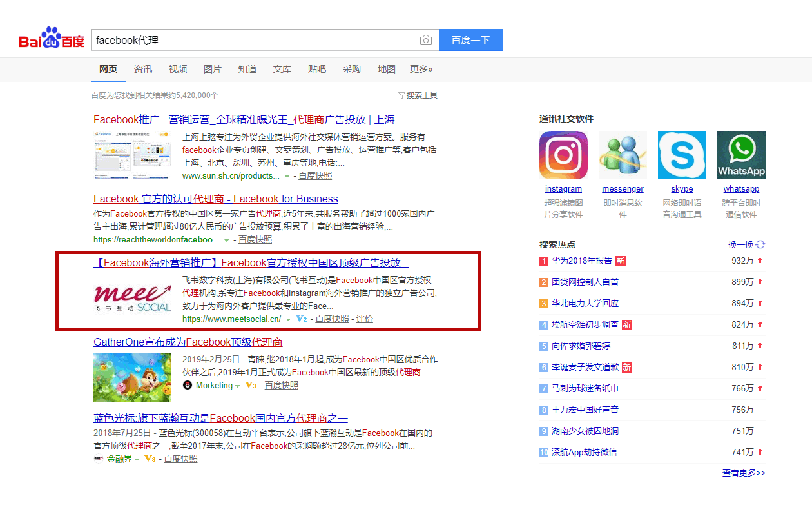This screenshot has height=523, width=812.
Task: Click the WhatsApp app icon
Action: 741,155
